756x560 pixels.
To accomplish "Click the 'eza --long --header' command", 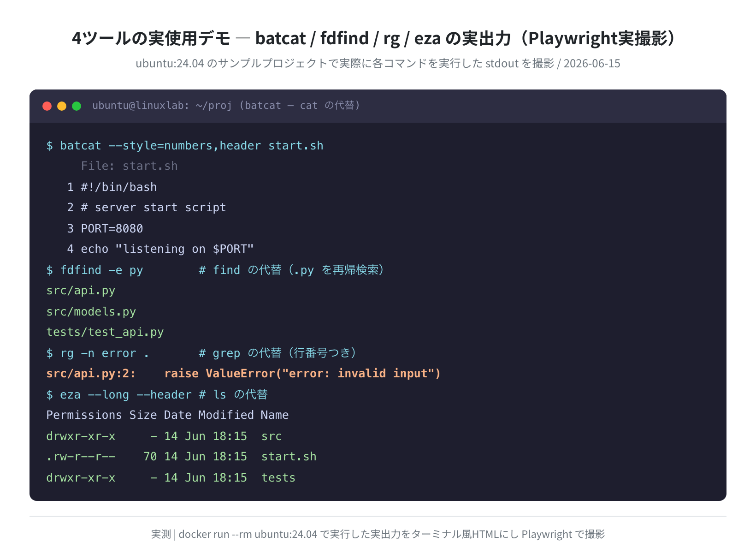I will click(x=126, y=395).
